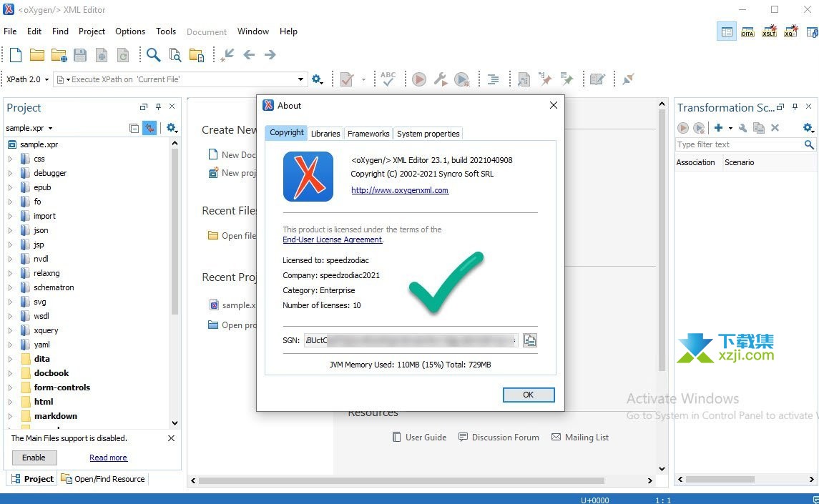Click the blue plus New scenario icon

coord(719,127)
